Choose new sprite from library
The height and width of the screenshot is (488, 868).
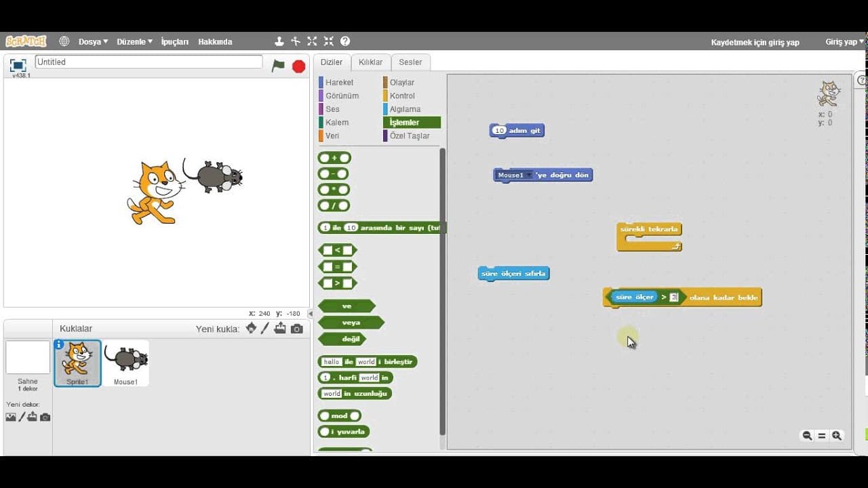[251, 328]
